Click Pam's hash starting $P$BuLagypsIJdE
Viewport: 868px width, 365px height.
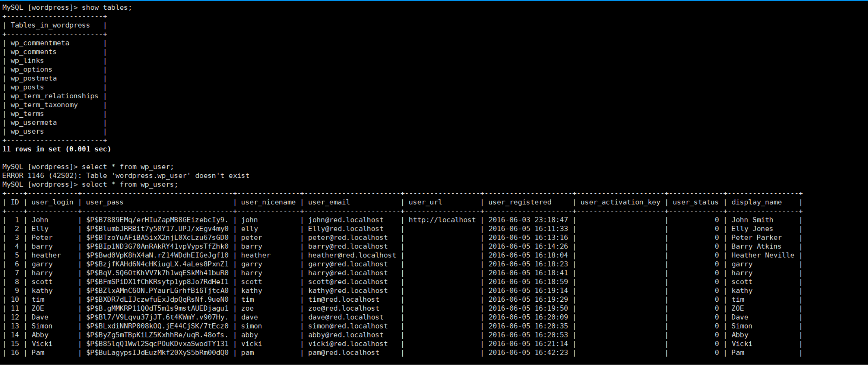tap(157, 353)
